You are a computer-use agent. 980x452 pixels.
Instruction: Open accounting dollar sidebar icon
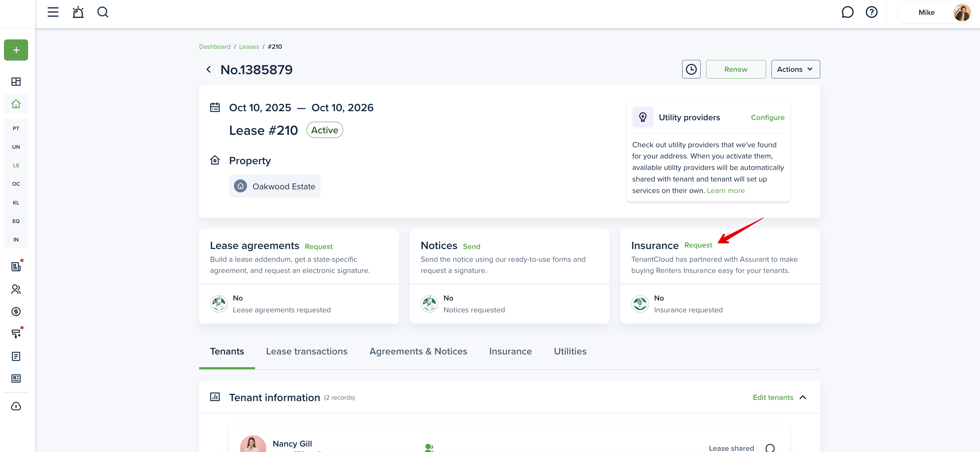(x=16, y=311)
